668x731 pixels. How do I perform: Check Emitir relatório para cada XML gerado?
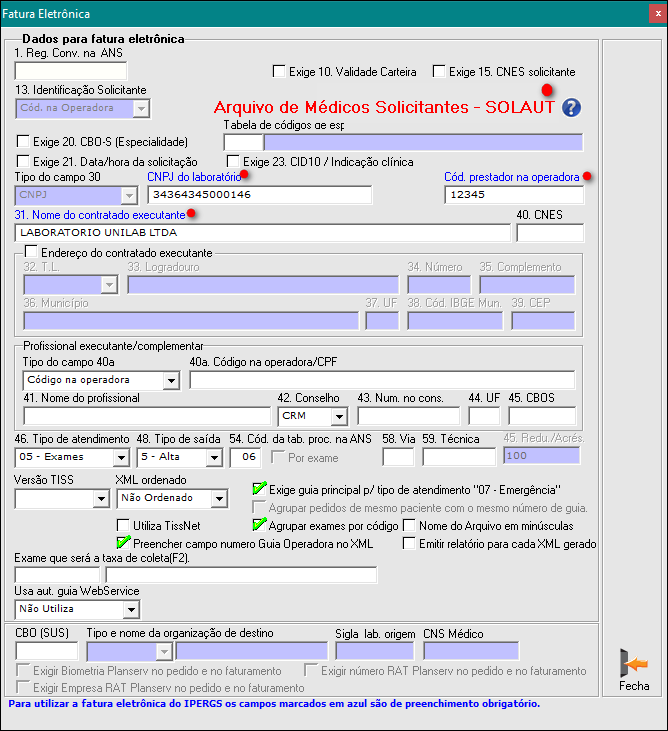409,543
